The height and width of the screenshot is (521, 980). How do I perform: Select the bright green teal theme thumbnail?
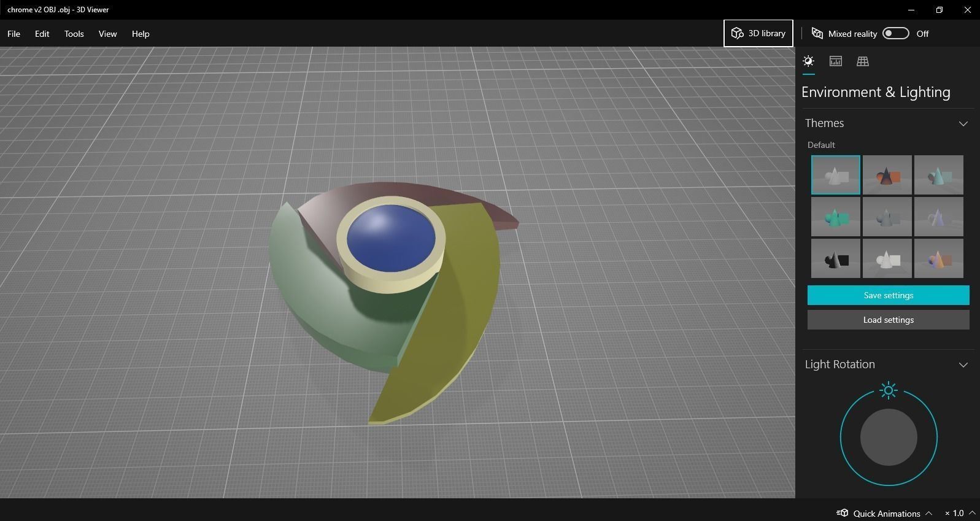click(x=836, y=217)
